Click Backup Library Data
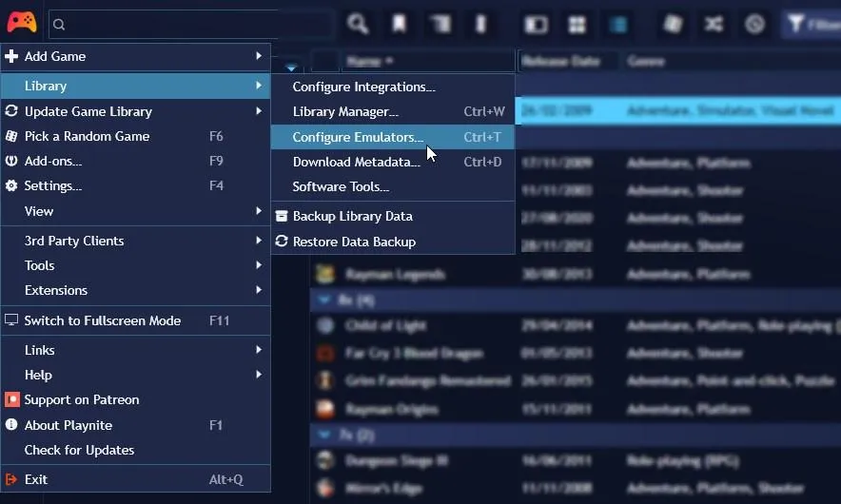This screenshot has height=504, width=841. point(393,216)
